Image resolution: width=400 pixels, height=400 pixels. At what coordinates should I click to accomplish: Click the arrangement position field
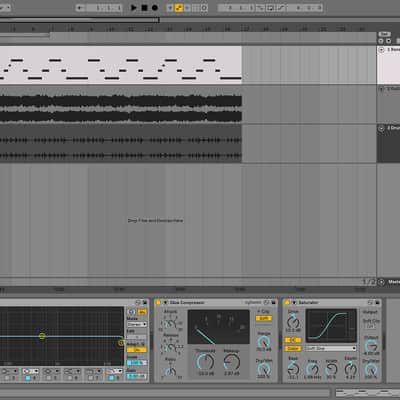[x=104, y=7]
